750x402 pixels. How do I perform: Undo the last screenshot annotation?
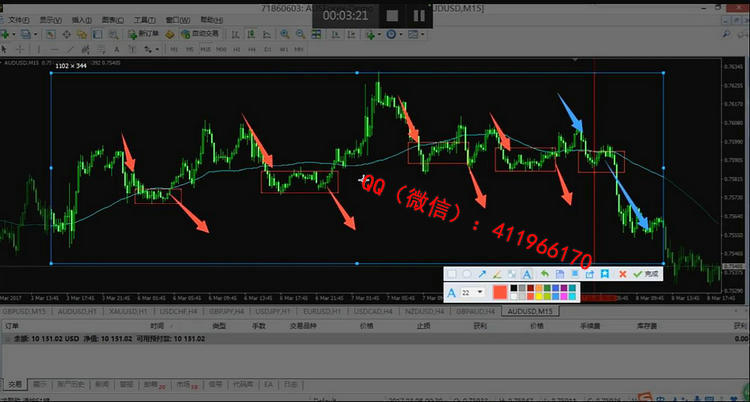[544, 273]
